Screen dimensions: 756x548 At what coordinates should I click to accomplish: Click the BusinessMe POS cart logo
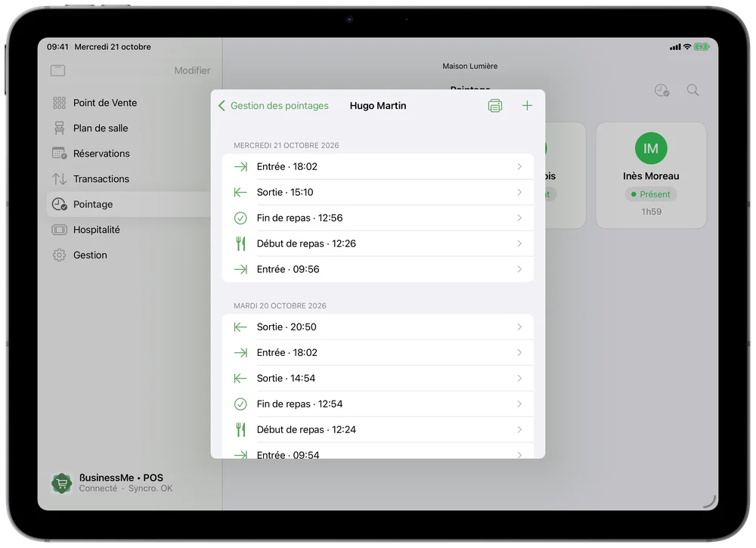pyautogui.click(x=62, y=483)
